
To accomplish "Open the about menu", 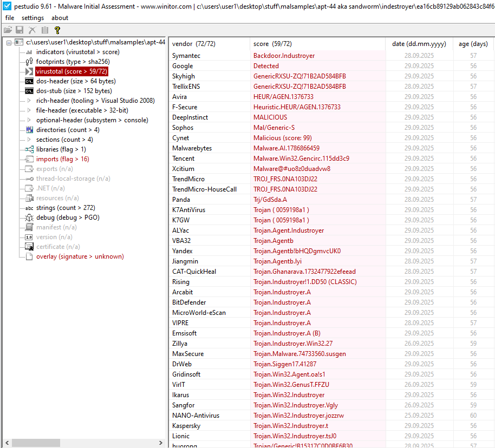I will (60, 18).
